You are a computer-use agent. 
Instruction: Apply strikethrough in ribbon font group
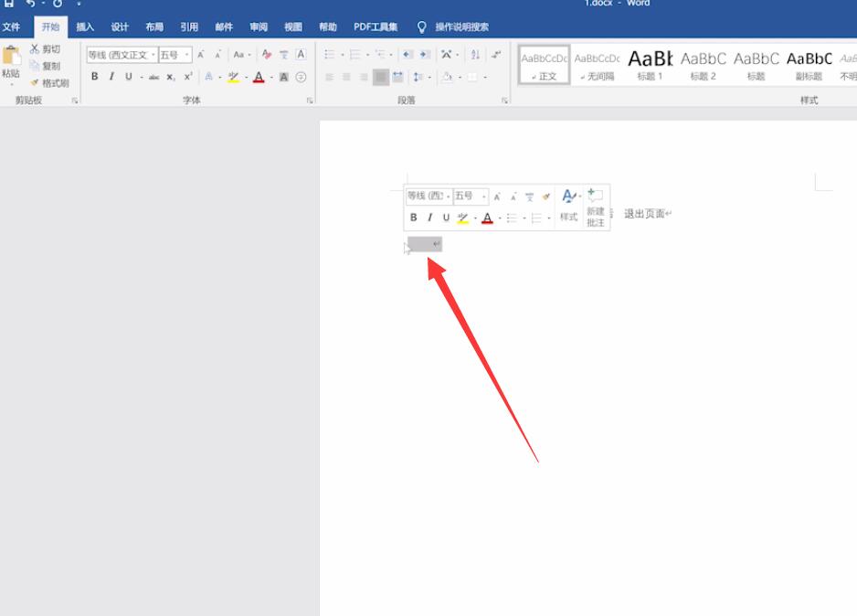[x=154, y=77]
